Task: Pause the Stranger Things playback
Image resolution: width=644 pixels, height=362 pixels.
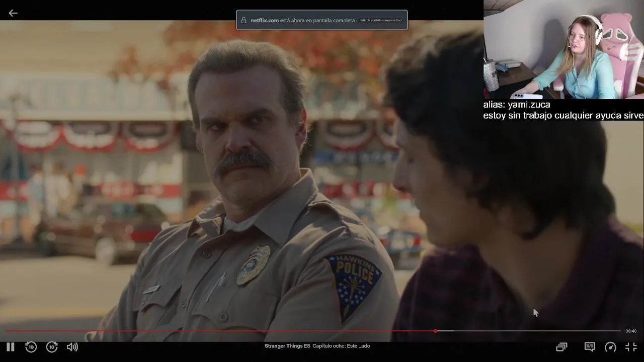Action: click(x=10, y=347)
